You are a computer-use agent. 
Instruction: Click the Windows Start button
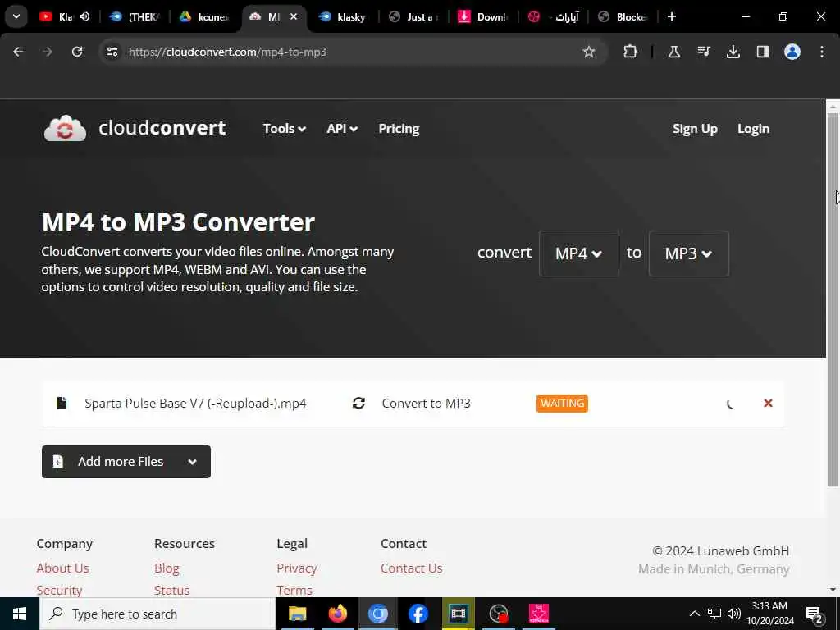[20, 614]
